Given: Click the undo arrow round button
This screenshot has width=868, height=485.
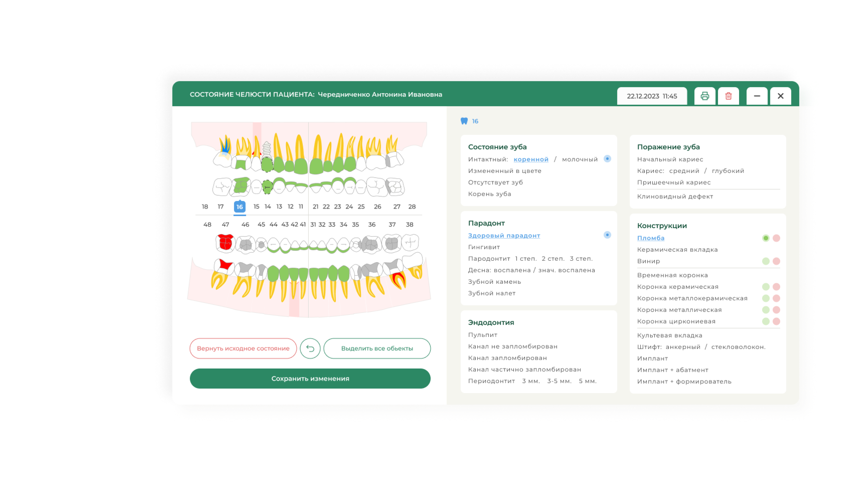Looking at the screenshot, I should pos(310,348).
